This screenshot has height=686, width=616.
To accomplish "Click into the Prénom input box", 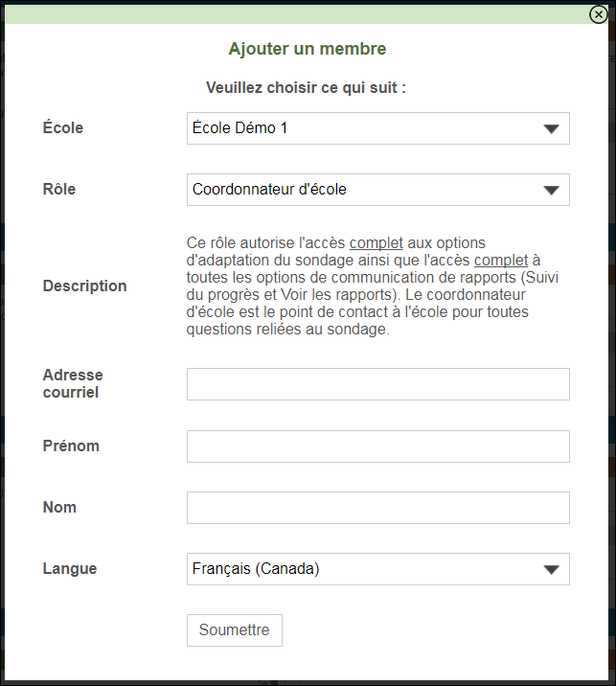I will [377, 446].
